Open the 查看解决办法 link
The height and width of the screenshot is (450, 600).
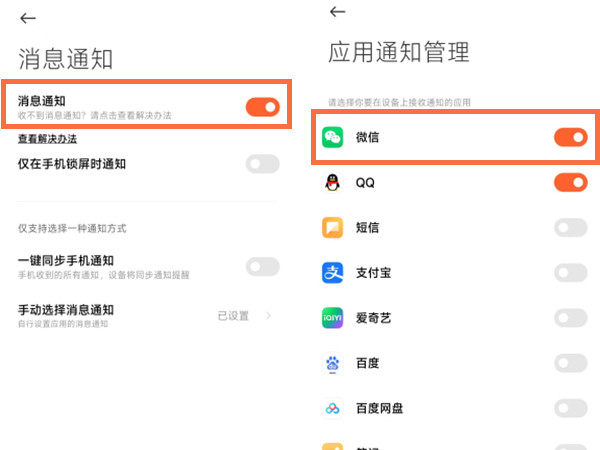point(50,139)
